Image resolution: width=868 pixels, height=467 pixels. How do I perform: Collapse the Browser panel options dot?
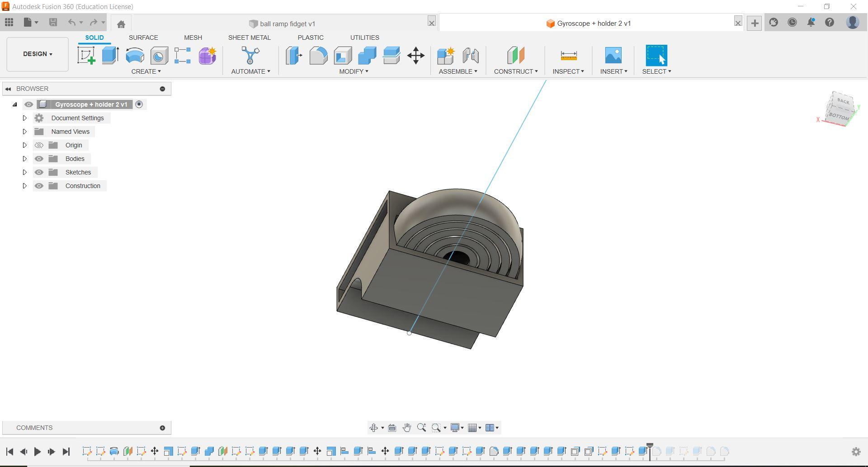(x=162, y=89)
